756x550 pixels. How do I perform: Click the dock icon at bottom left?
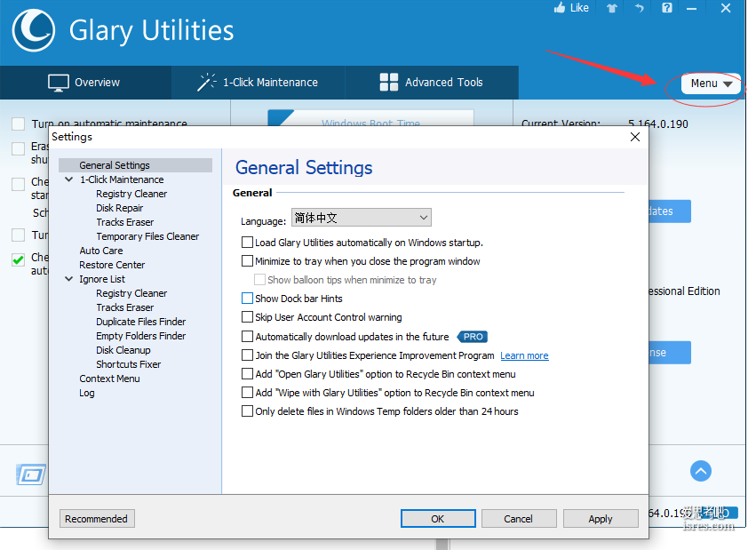pyautogui.click(x=31, y=474)
